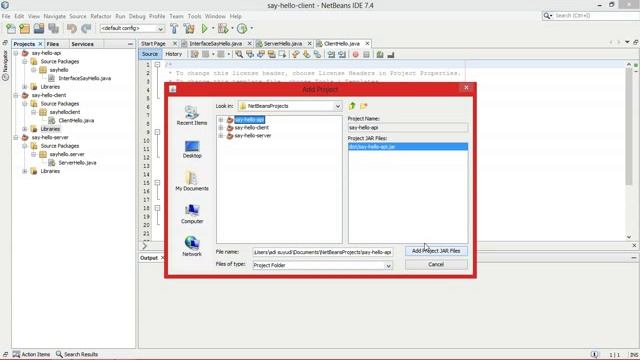
Task: Click the Source view button
Action: point(150,54)
